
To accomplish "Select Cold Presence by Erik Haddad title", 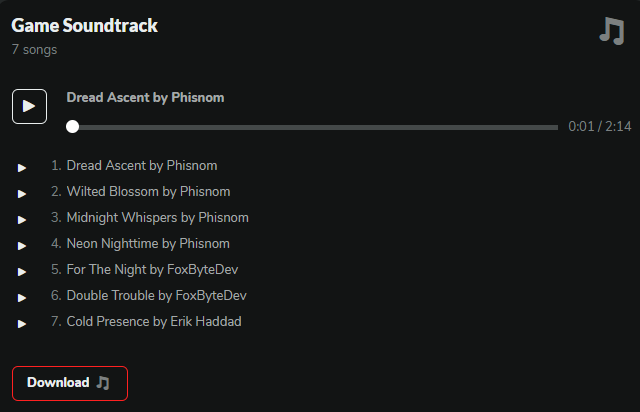I will (x=154, y=321).
